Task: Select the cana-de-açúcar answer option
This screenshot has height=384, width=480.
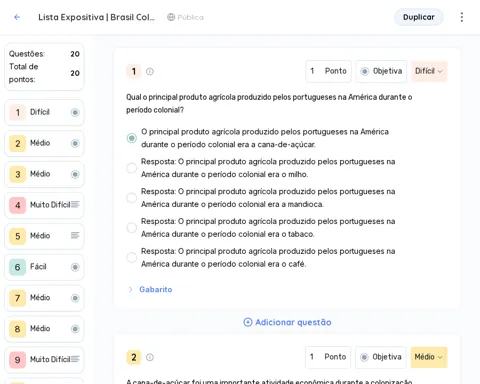Action: coord(132,138)
